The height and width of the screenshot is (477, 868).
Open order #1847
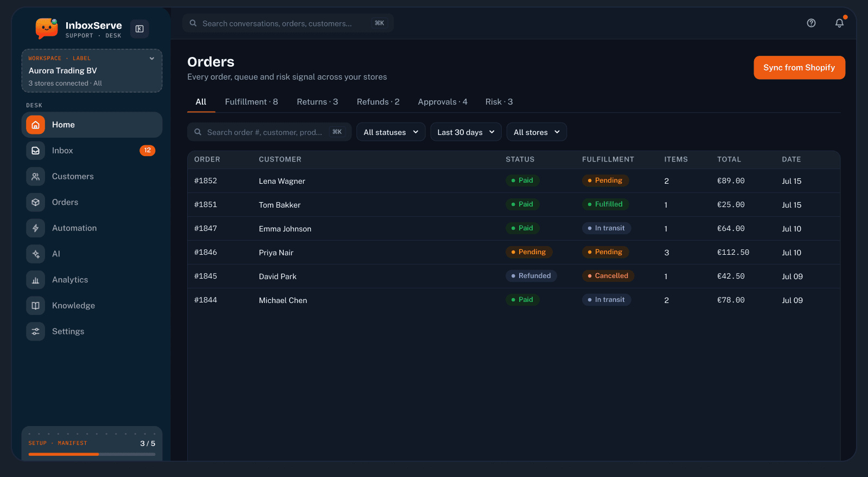pos(206,228)
